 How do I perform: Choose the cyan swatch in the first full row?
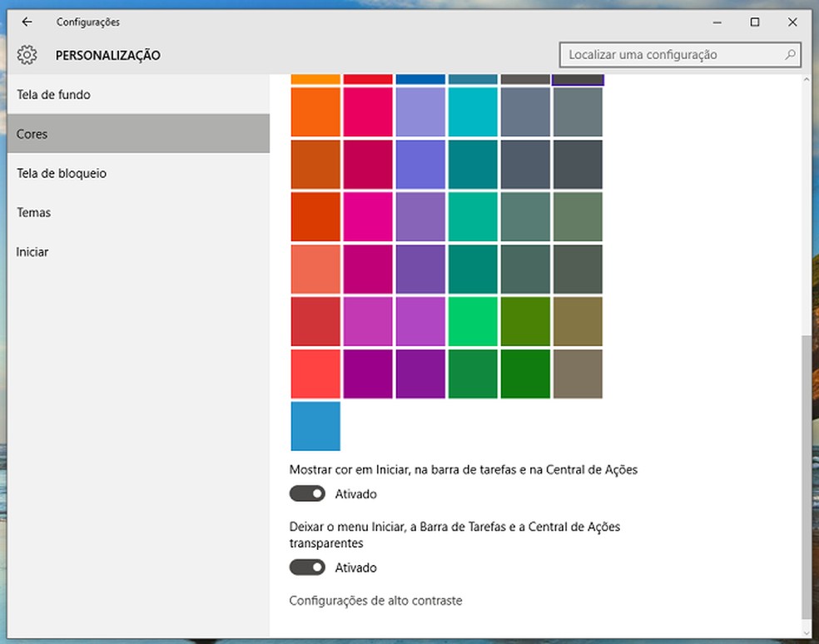473,111
